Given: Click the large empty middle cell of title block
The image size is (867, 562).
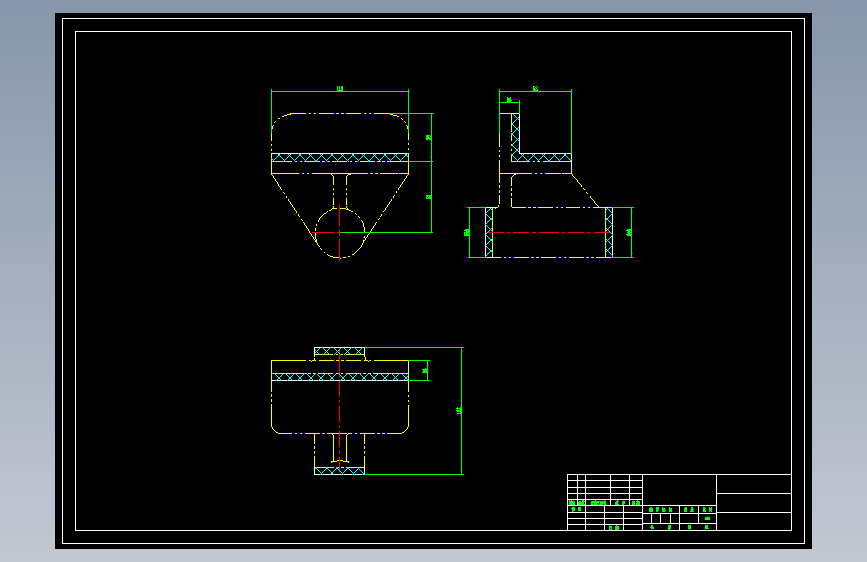Looking at the screenshot, I should point(680,490).
